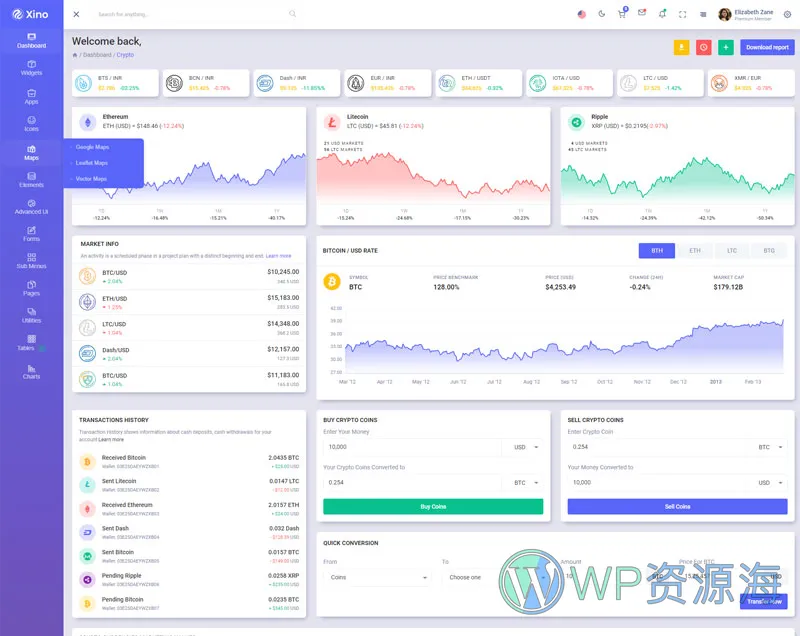Click the yellow download icon button

681,47
